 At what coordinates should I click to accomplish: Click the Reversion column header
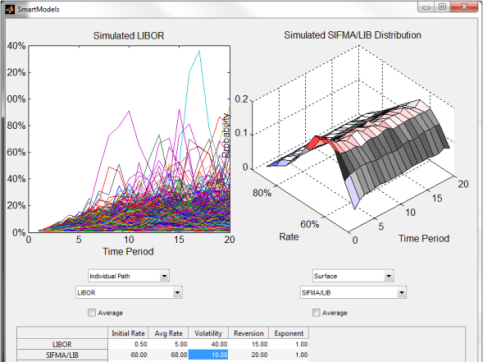point(248,333)
